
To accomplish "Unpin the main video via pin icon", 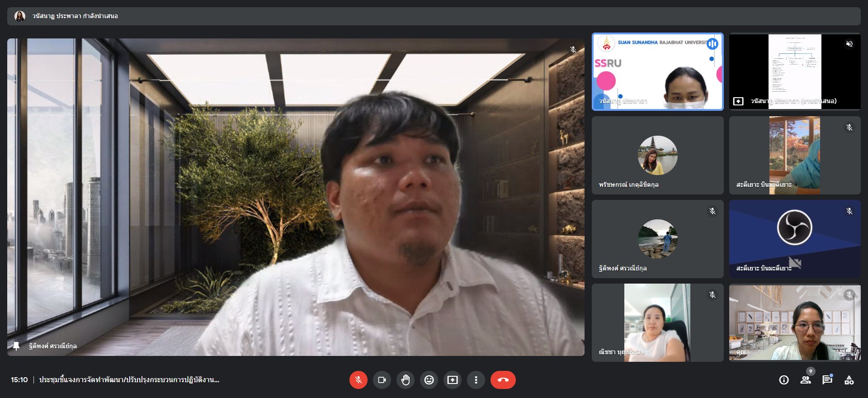I will pyautogui.click(x=16, y=346).
